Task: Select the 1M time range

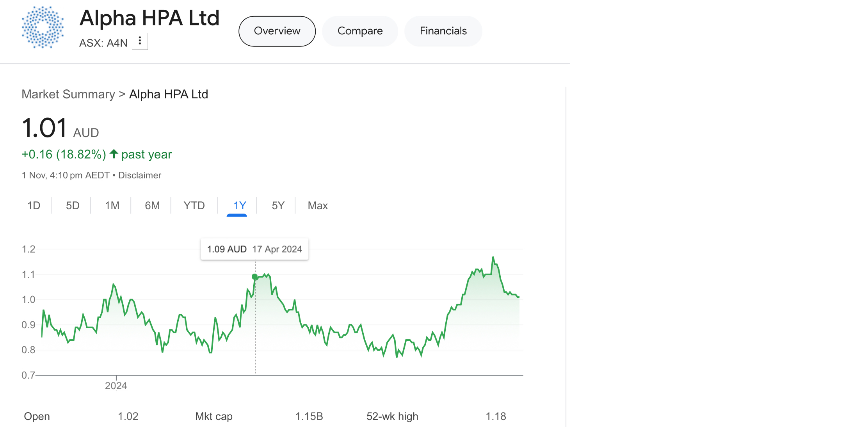Action: [x=112, y=206]
